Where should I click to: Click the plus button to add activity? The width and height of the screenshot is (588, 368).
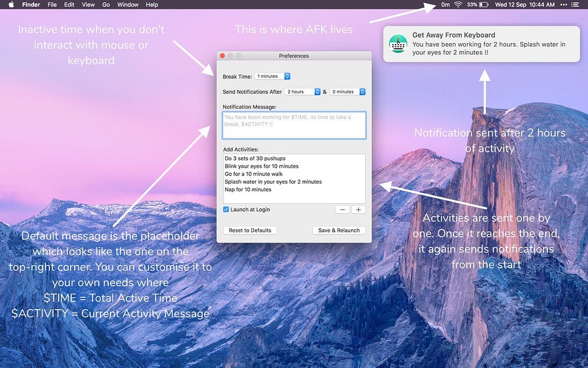pyautogui.click(x=358, y=210)
